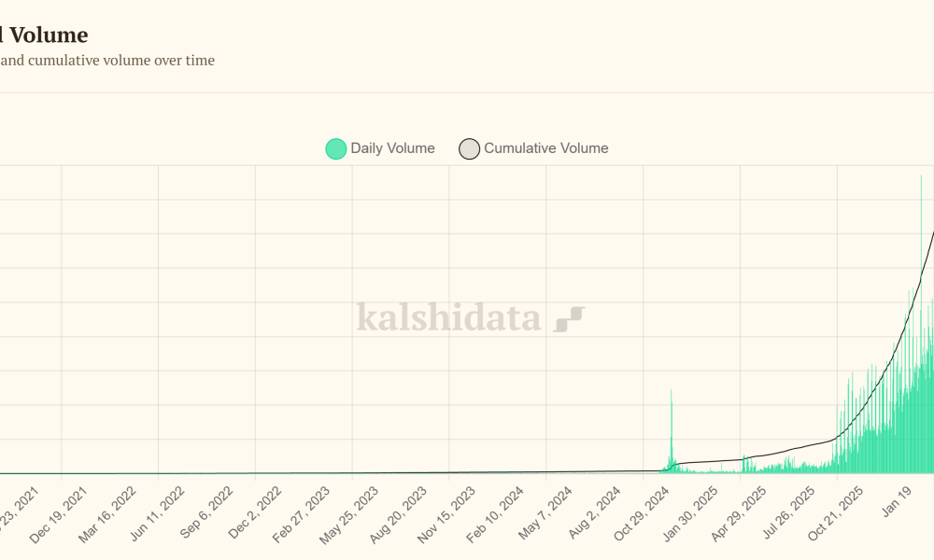Click the gray Cumulative Volume legend circle

click(469, 148)
